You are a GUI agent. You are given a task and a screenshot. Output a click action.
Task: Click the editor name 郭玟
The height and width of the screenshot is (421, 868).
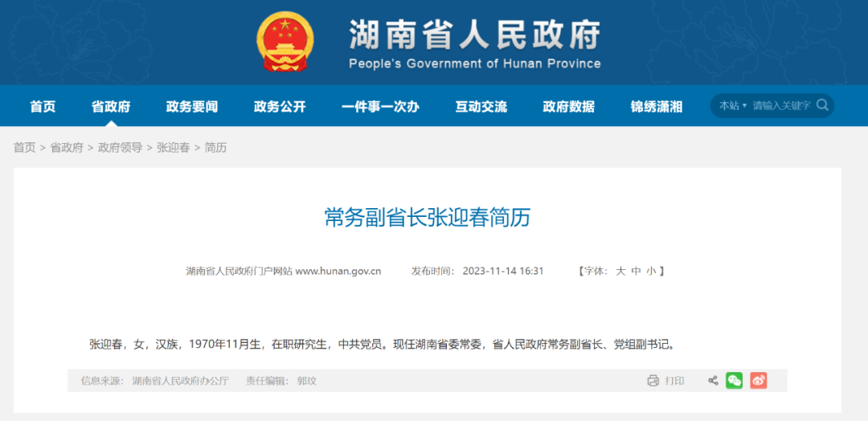coord(307,381)
